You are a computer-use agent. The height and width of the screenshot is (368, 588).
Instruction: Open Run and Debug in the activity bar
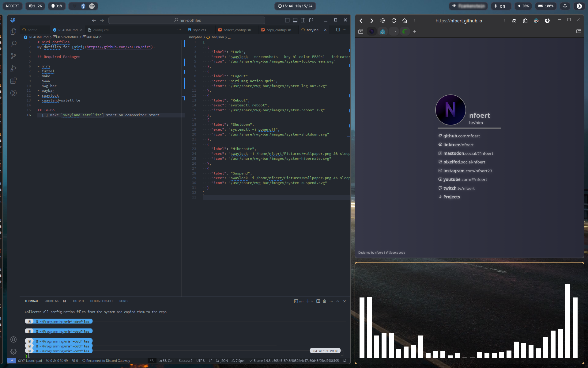tap(13, 68)
